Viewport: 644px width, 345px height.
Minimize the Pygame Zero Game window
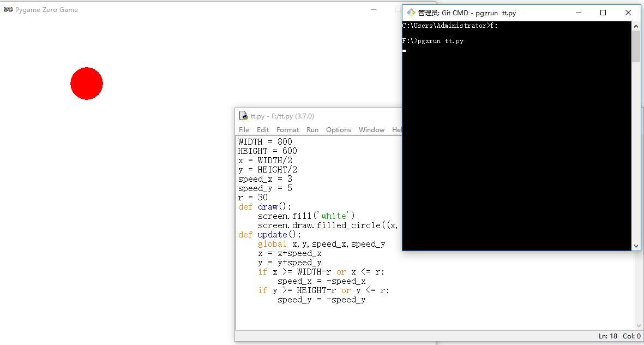pos(374,9)
